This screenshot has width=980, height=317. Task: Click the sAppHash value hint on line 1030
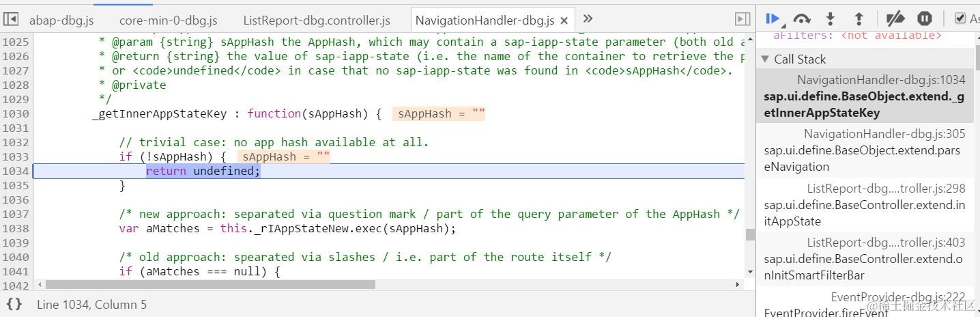coord(439,114)
